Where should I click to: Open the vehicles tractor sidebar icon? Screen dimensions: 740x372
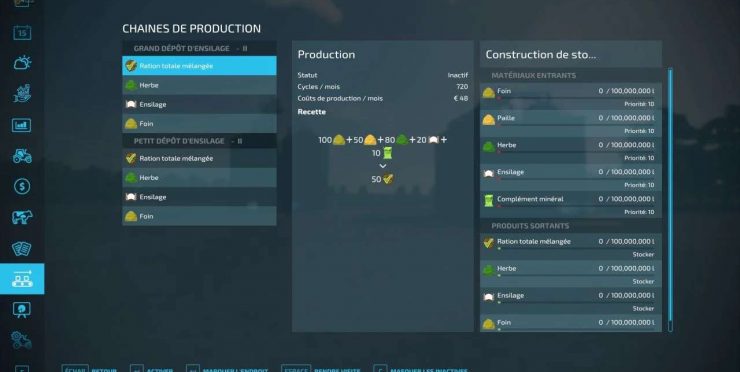pyautogui.click(x=22, y=156)
